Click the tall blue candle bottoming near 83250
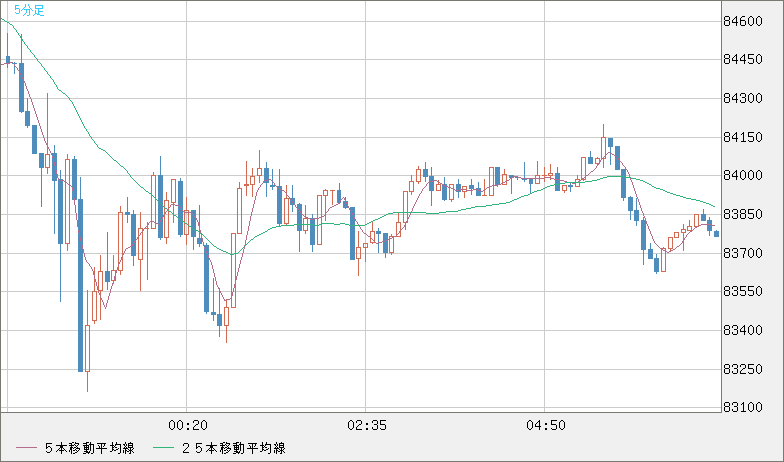Image resolution: width=784 pixels, height=462 pixels. click(80, 286)
